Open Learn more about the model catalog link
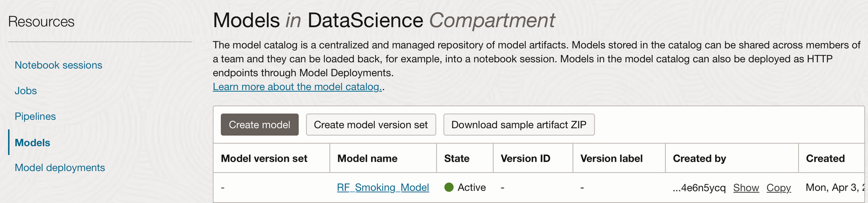Screen dimensions: 868x203 pos(297,87)
